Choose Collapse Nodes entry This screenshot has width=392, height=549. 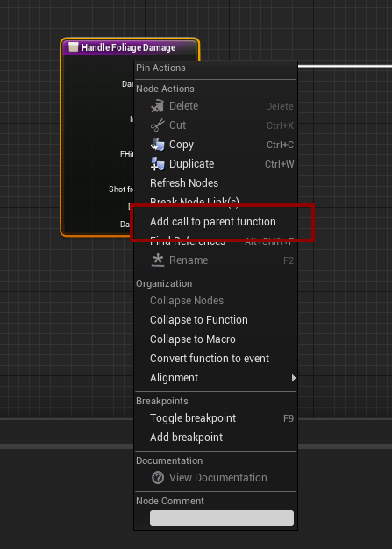pos(187,301)
